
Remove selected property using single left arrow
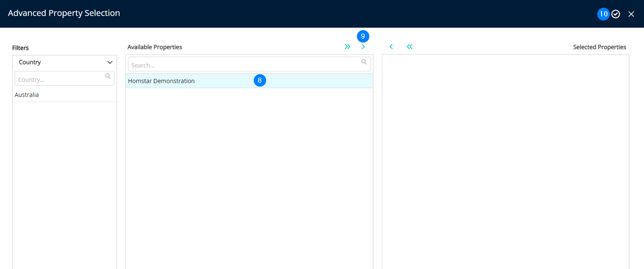(x=391, y=47)
